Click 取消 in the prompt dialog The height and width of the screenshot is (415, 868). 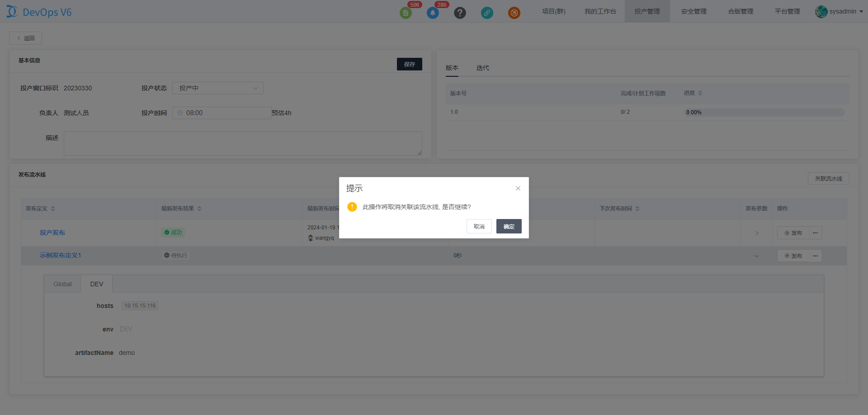click(x=479, y=226)
